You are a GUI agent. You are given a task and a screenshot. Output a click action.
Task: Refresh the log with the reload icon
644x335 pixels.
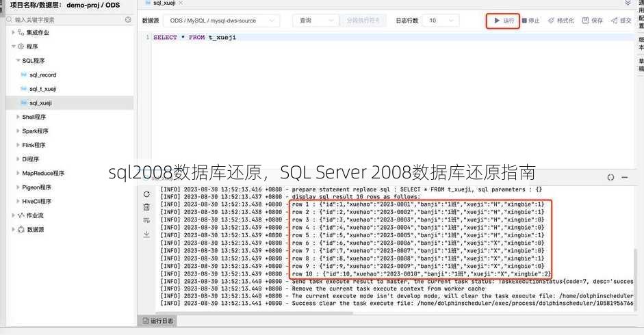point(146,194)
